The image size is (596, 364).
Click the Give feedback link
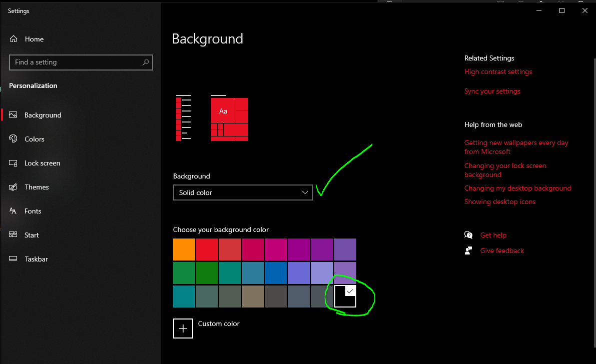502,250
